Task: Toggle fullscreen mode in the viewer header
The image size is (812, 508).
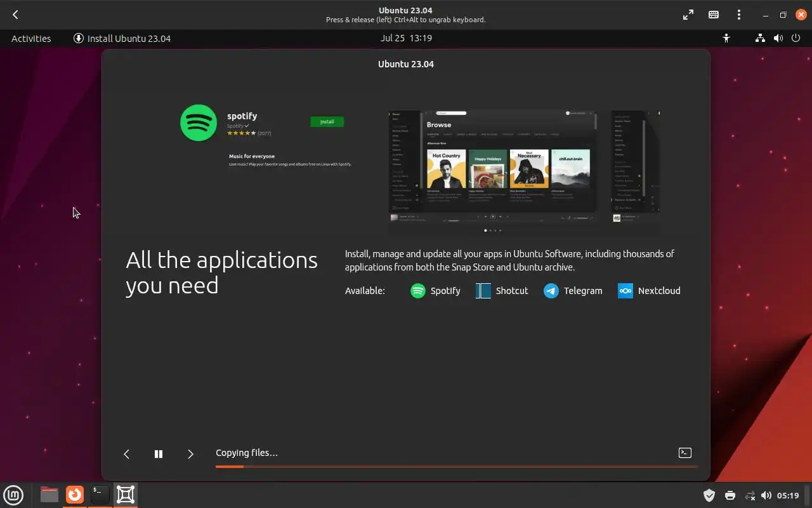Action: (x=688, y=15)
